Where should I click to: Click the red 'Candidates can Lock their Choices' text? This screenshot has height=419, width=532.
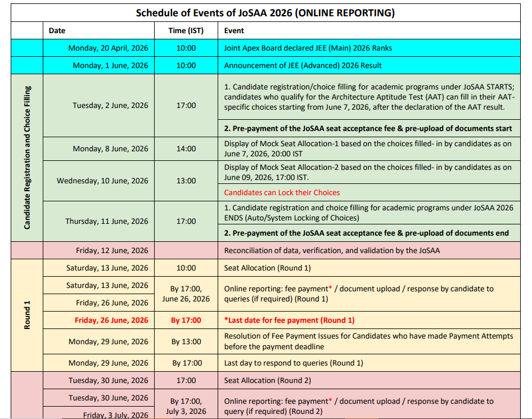click(x=282, y=193)
